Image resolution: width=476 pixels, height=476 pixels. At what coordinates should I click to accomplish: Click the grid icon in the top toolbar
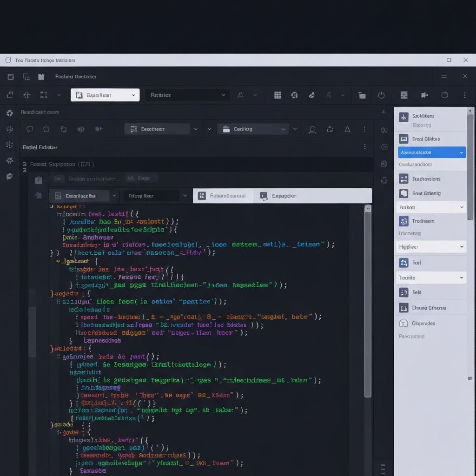[x=278, y=95]
